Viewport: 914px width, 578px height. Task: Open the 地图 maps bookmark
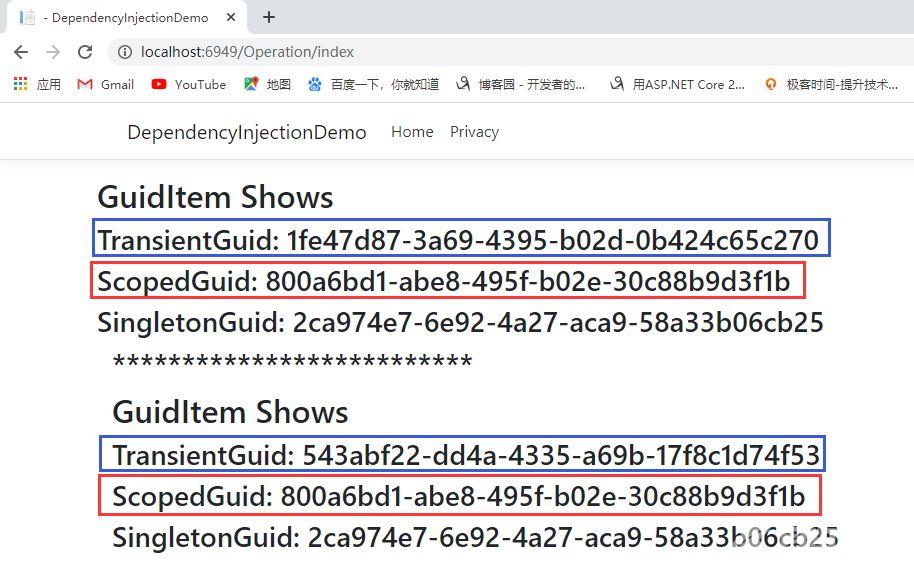pyautogui.click(x=268, y=84)
